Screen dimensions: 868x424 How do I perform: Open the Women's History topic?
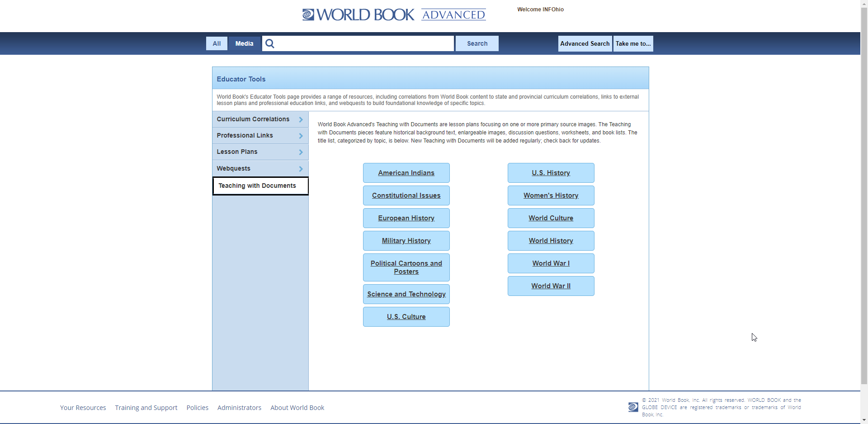[x=551, y=195]
